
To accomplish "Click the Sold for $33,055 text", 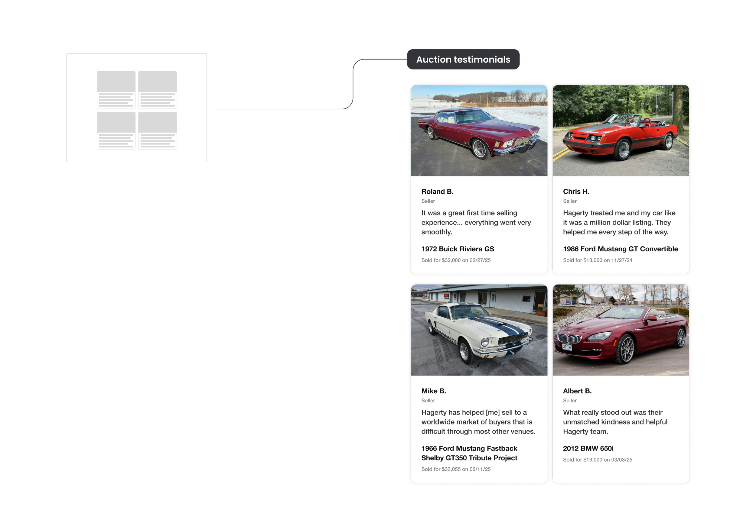I will pyautogui.click(x=456, y=469).
